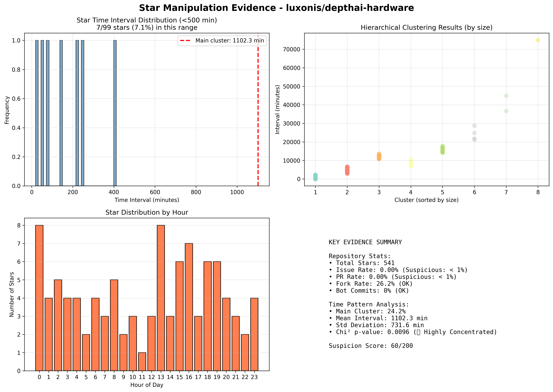553x392 pixels.
Task: Click the green cluster 5 points
Action: pos(443,149)
